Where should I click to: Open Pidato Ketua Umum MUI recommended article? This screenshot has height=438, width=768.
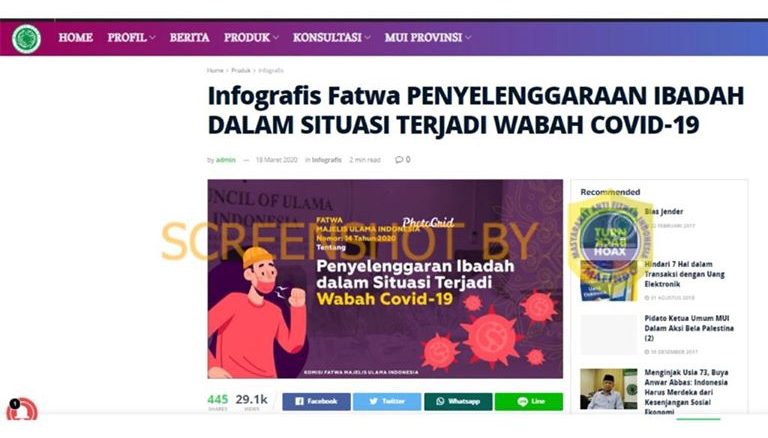(689, 328)
